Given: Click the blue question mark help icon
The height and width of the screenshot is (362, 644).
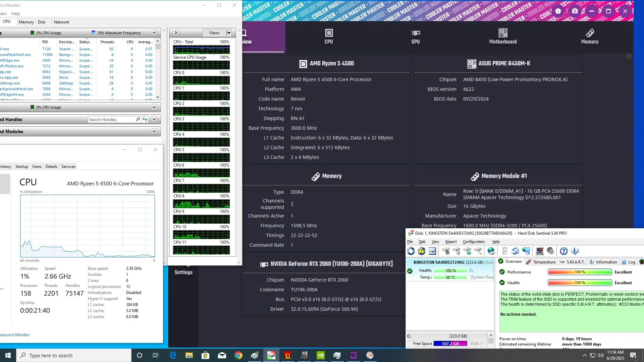Looking at the screenshot, I should pyautogui.click(x=564, y=251).
